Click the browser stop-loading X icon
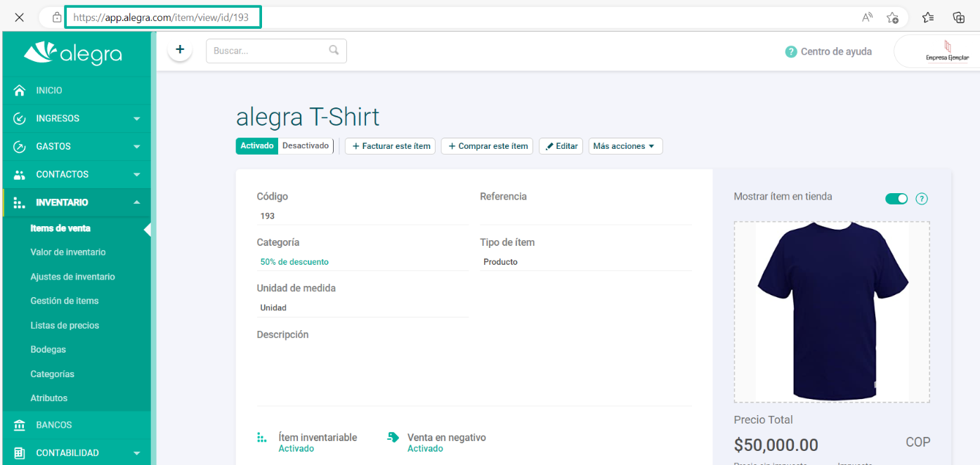 pyautogui.click(x=20, y=18)
